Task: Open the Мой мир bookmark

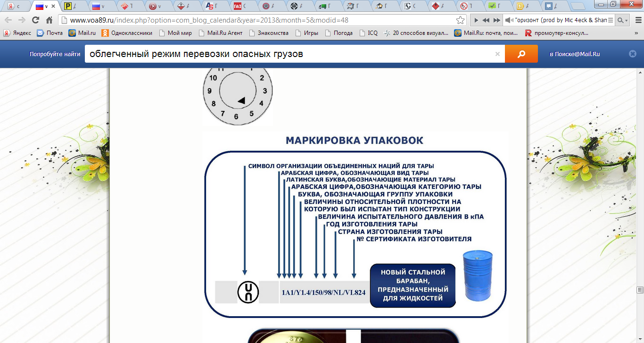Action: [175, 33]
